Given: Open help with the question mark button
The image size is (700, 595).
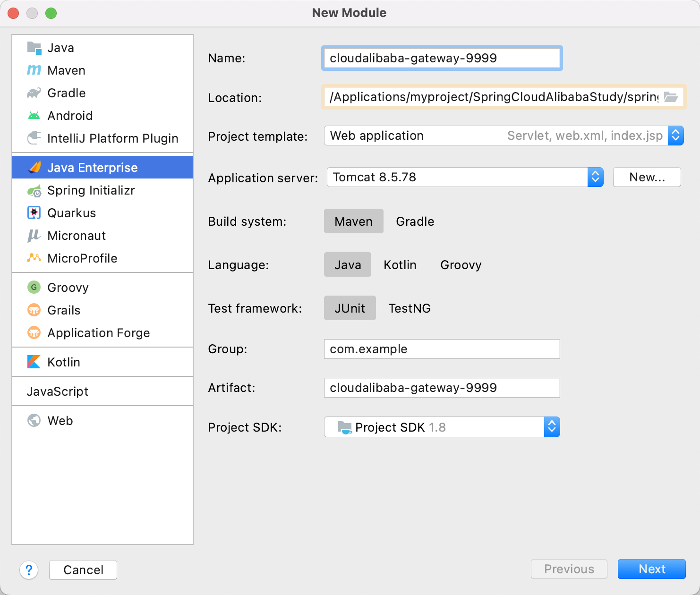Looking at the screenshot, I should tap(29, 570).
